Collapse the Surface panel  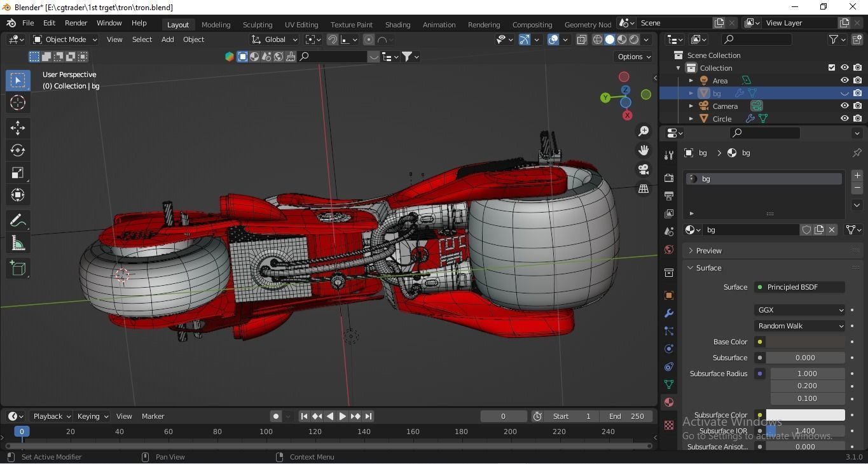tap(708, 268)
